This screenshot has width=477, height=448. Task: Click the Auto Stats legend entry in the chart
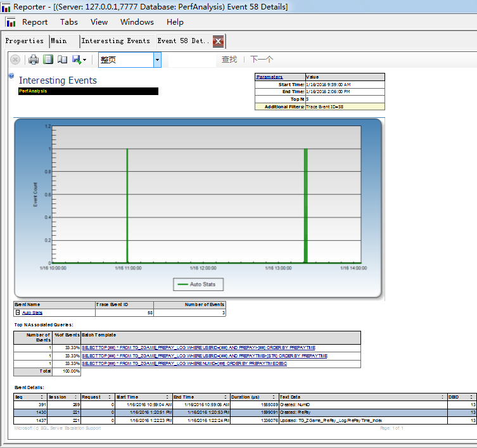pyautogui.click(x=198, y=285)
